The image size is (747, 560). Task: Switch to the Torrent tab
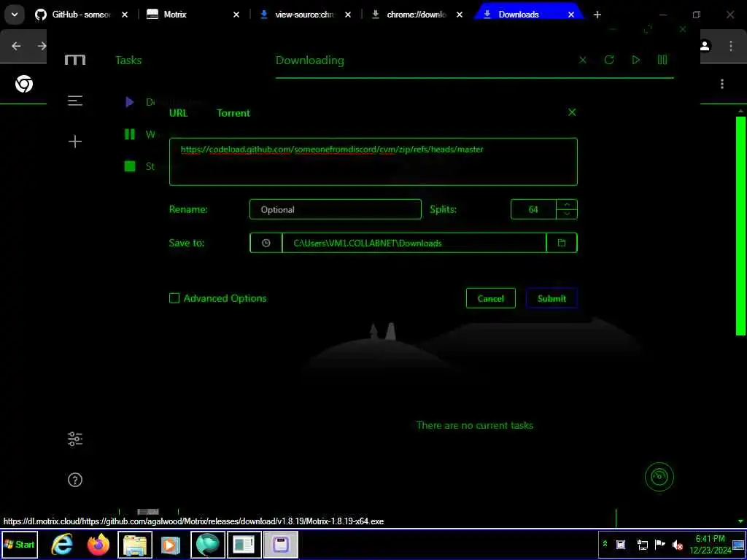(233, 113)
